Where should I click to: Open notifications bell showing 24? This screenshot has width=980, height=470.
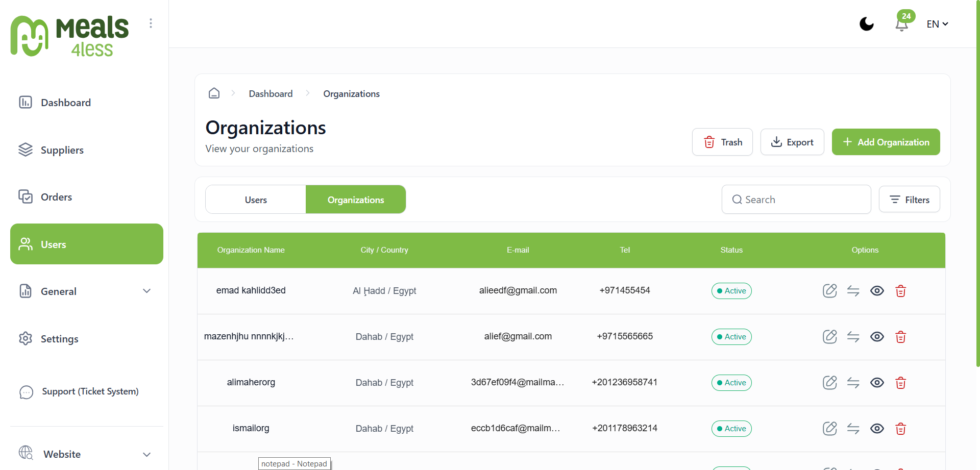tap(902, 23)
